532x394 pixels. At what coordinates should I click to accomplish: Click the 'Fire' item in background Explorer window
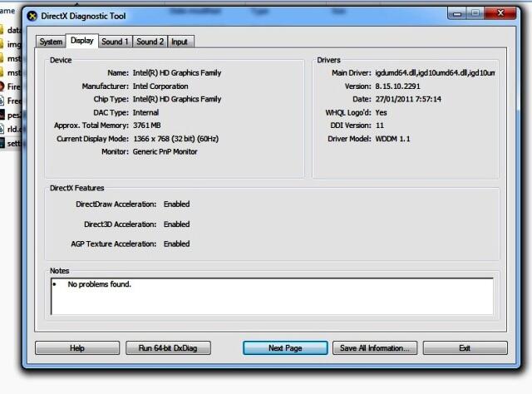coord(13,87)
